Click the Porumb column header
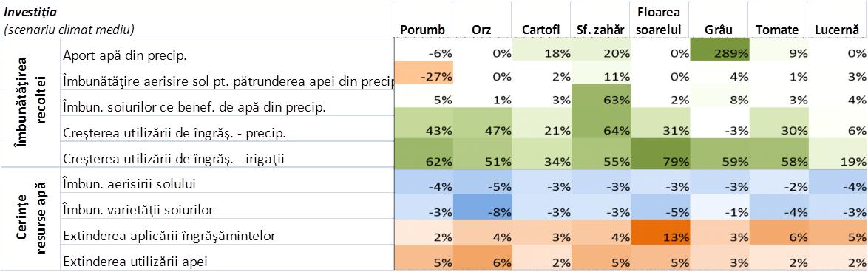Screen dimensions: 868x272 pyautogui.click(x=424, y=30)
